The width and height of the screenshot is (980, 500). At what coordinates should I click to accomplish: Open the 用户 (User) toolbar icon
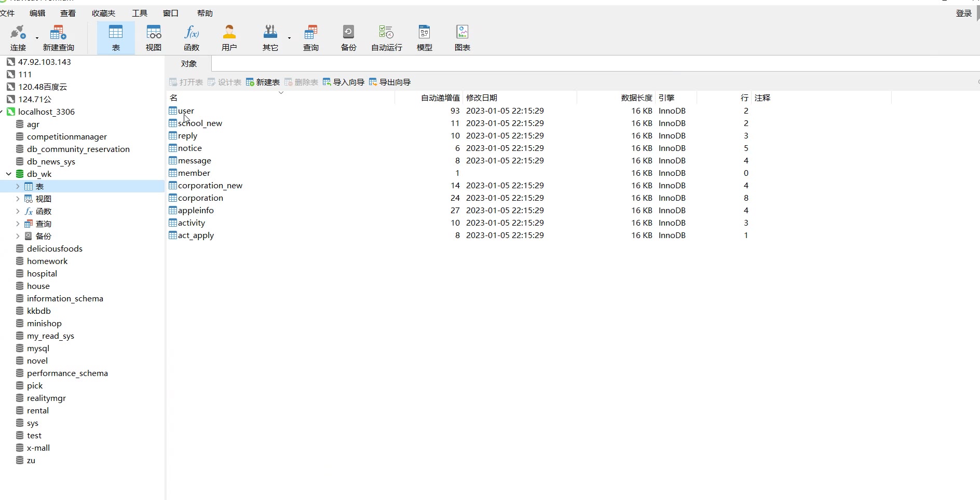[x=229, y=38]
